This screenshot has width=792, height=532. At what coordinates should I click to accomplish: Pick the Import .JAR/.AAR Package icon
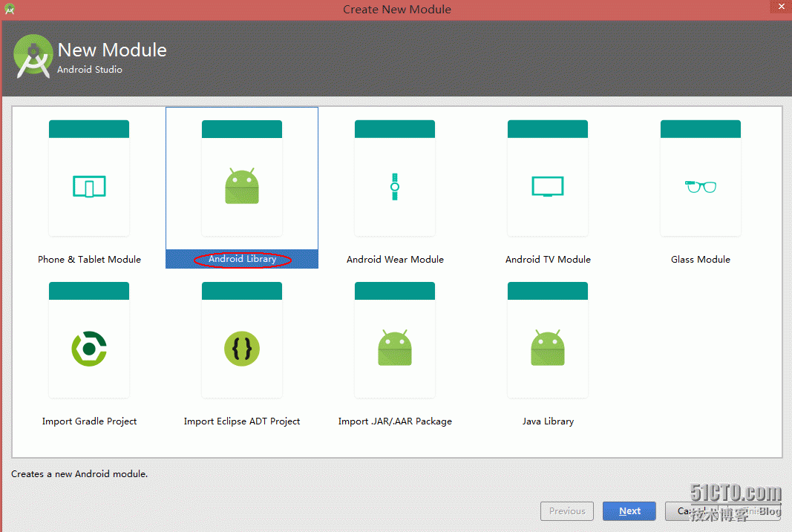click(395, 348)
